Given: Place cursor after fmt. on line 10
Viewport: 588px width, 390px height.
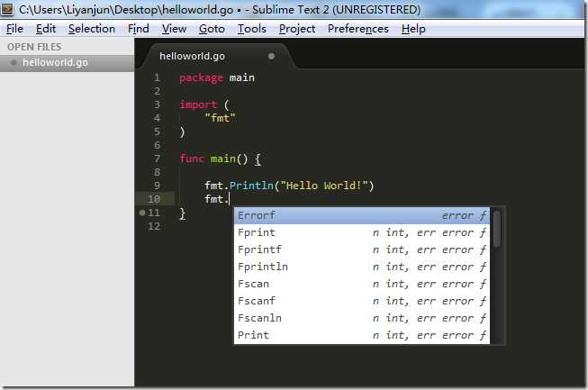Looking at the screenshot, I should point(229,199).
